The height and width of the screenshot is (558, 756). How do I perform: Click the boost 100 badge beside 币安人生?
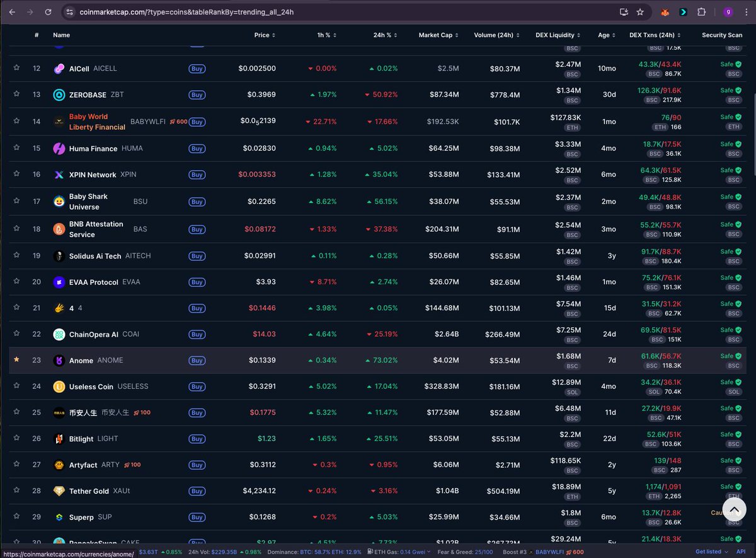pyautogui.click(x=142, y=412)
